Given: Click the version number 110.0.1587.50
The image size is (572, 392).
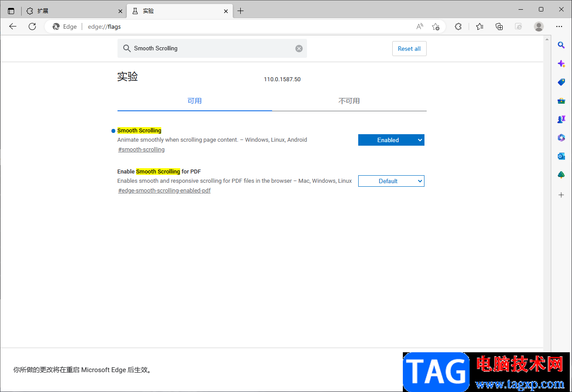Looking at the screenshot, I should pyautogui.click(x=282, y=79).
